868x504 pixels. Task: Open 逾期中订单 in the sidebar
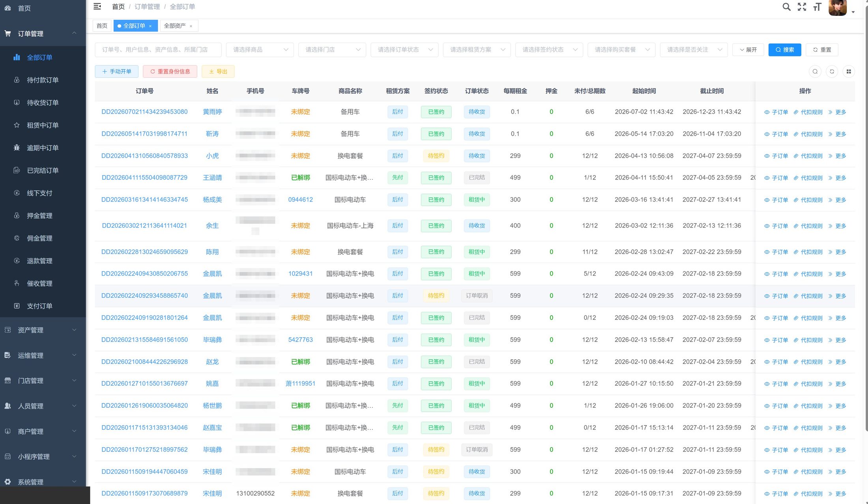pyautogui.click(x=43, y=148)
